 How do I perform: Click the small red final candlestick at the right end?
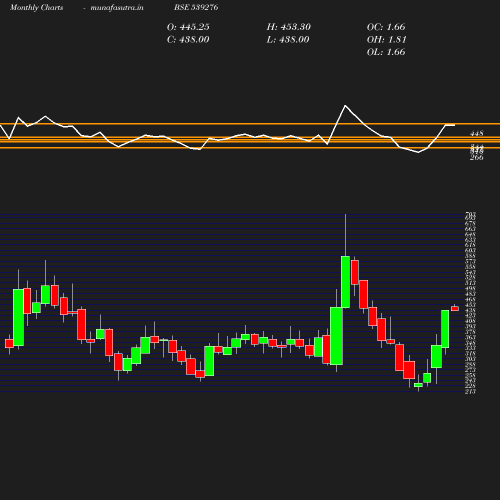coord(455,308)
